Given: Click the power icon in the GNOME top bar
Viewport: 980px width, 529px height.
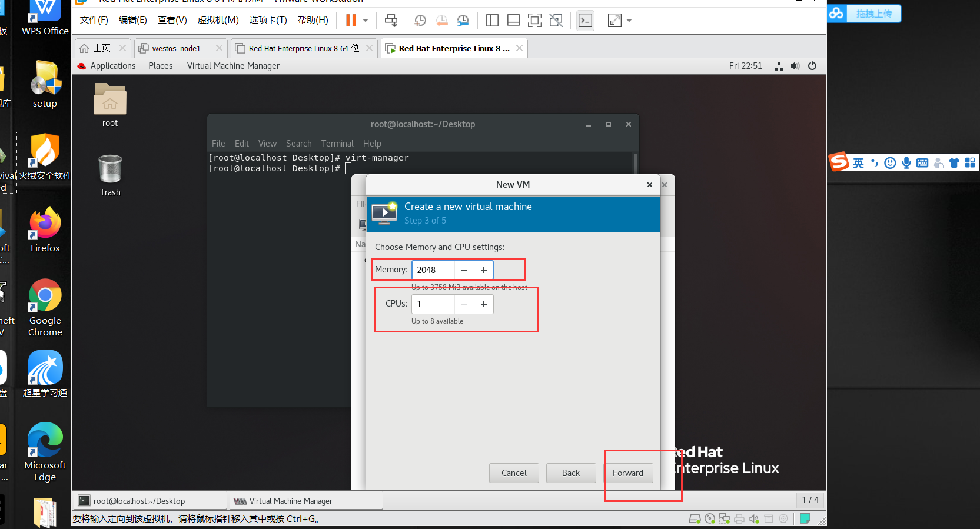Looking at the screenshot, I should pyautogui.click(x=812, y=66).
